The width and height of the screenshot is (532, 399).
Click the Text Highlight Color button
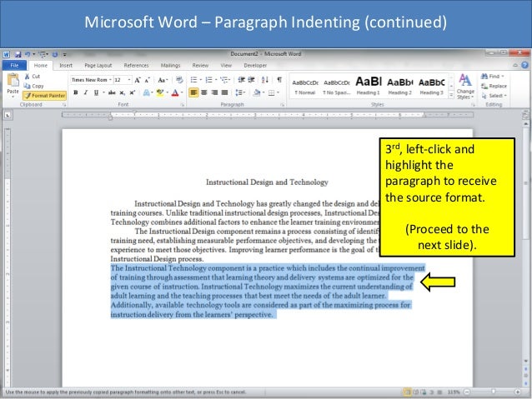click(160, 92)
